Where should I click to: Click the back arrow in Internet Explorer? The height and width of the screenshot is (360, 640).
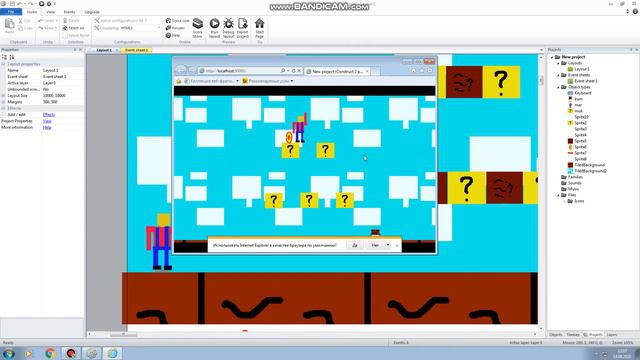pyautogui.click(x=180, y=71)
